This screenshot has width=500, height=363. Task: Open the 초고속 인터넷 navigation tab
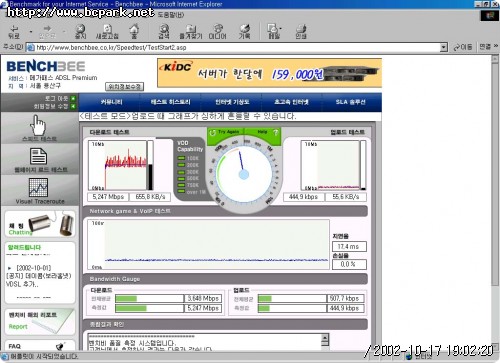[x=291, y=102]
